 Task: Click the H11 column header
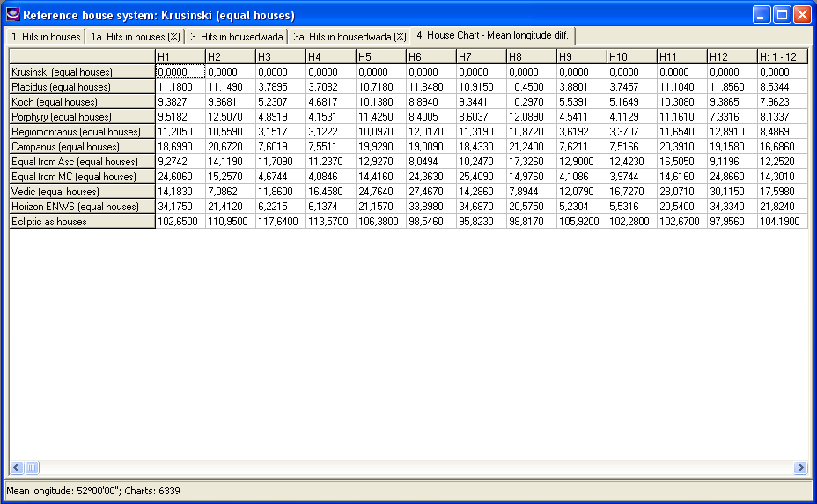[x=681, y=56]
